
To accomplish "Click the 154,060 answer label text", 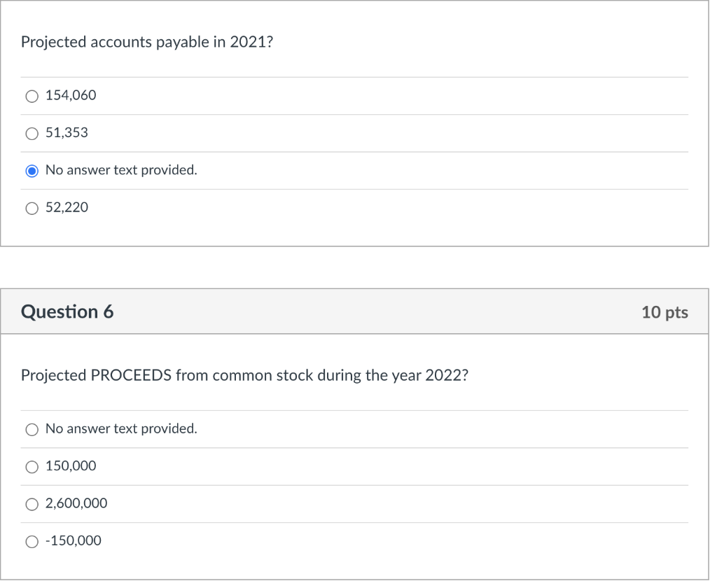I will 71,96.
